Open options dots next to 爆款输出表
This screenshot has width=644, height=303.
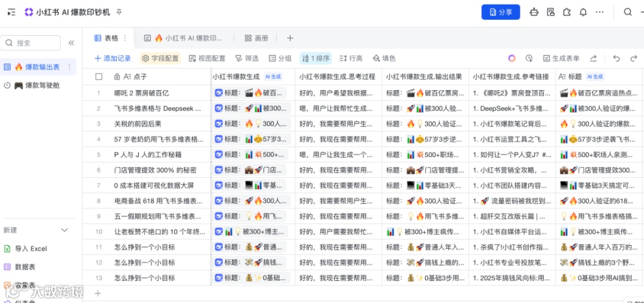[69, 67]
